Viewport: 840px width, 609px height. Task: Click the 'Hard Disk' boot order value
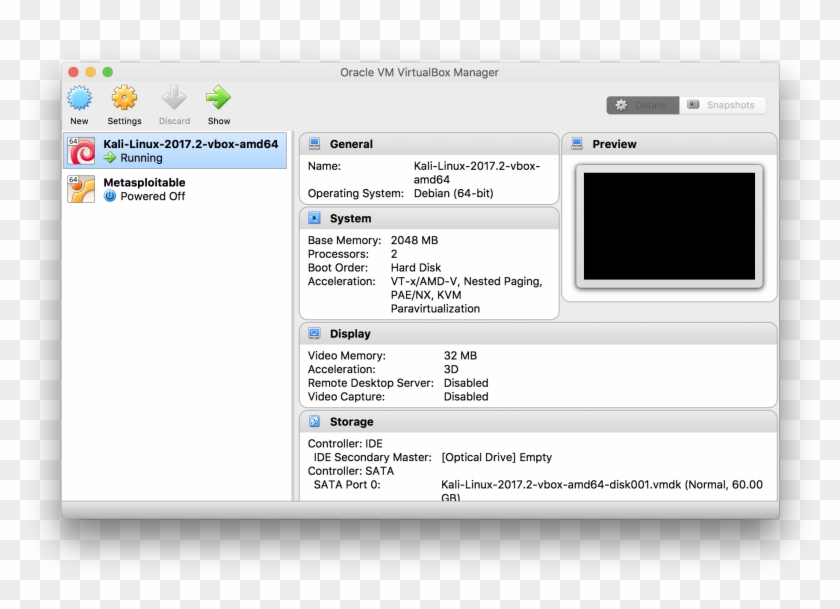click(x=416, y=267)
